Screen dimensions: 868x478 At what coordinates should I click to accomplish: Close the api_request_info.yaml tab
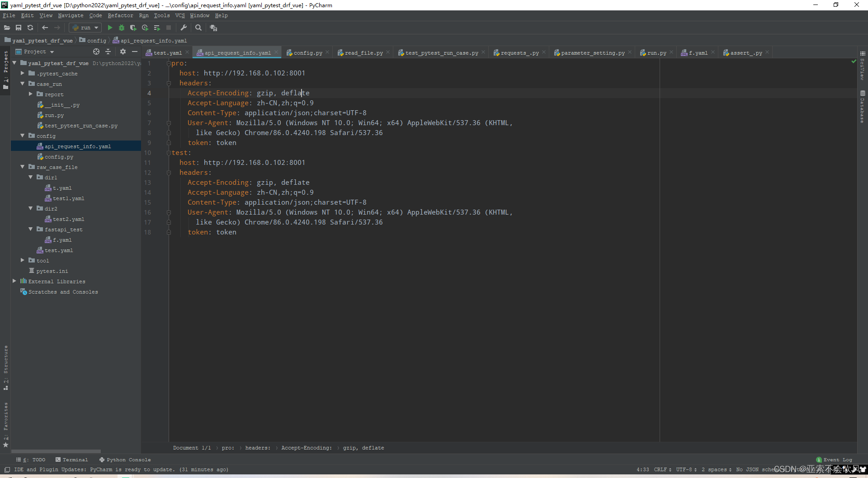[x=276, y=52]
